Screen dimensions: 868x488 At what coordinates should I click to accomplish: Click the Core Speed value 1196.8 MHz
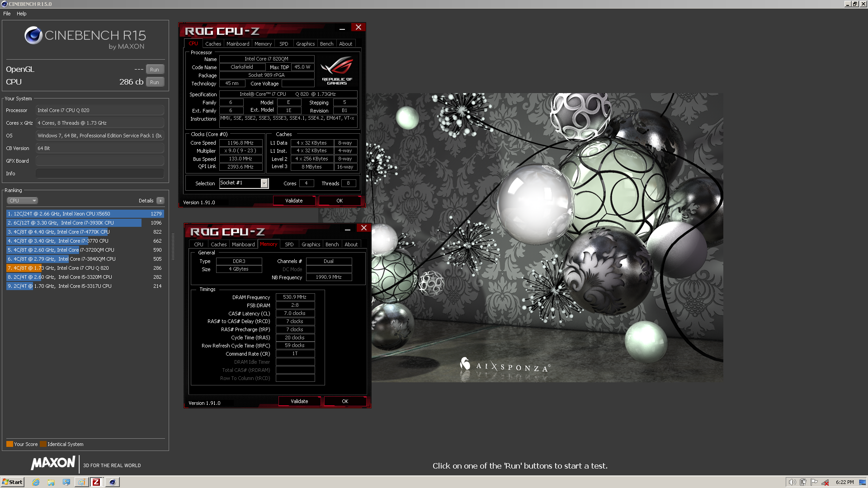[x=241, y=143]
